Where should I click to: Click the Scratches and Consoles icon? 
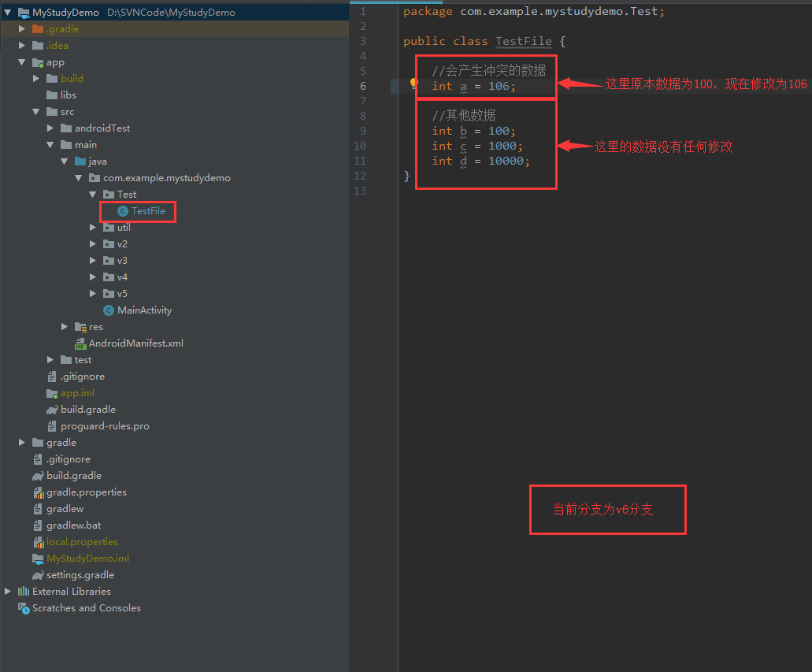(24, 607)
